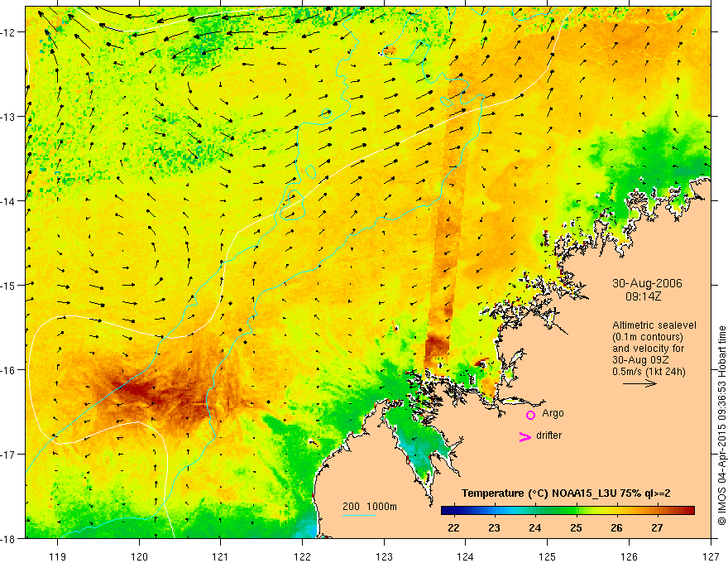Click latitude axis label -17
Viewport: 728px width, 563px height.
point(8,455)
